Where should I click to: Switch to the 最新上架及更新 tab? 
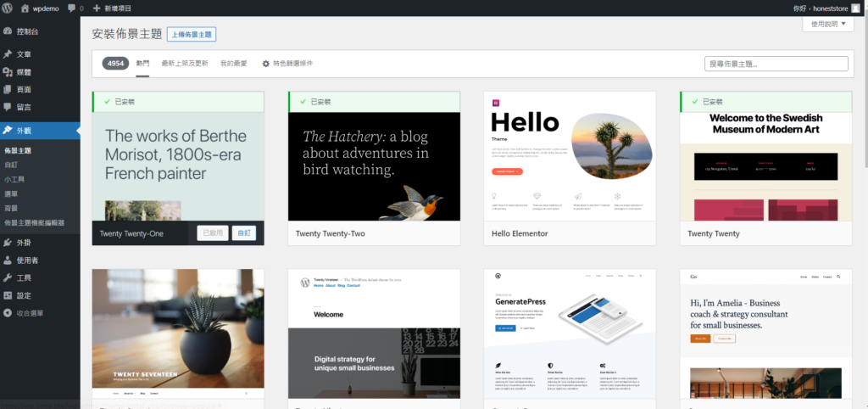coord(184,64)
